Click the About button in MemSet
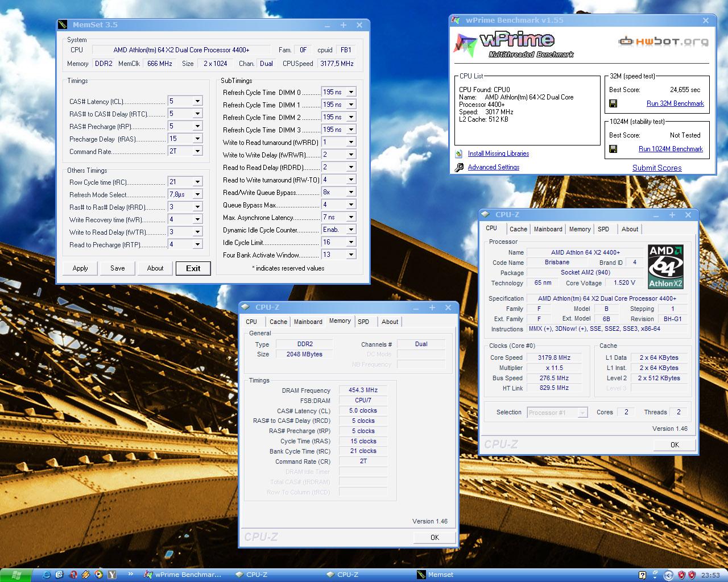The image size is (728, 582). coord(155,268)
